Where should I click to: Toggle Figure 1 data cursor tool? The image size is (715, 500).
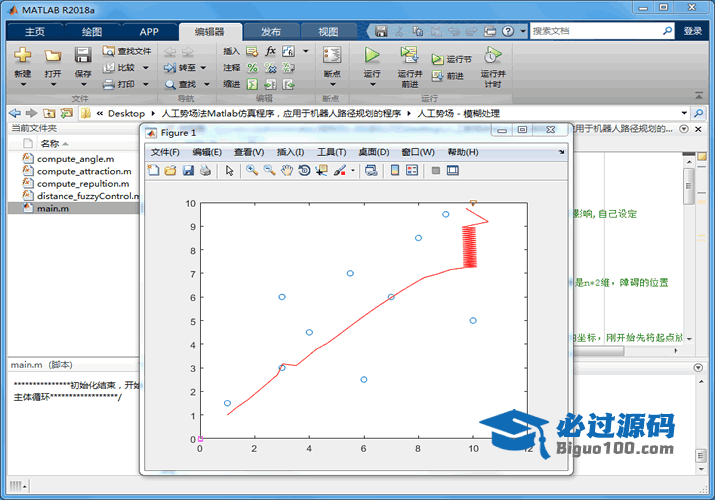(x=321, y=170)
